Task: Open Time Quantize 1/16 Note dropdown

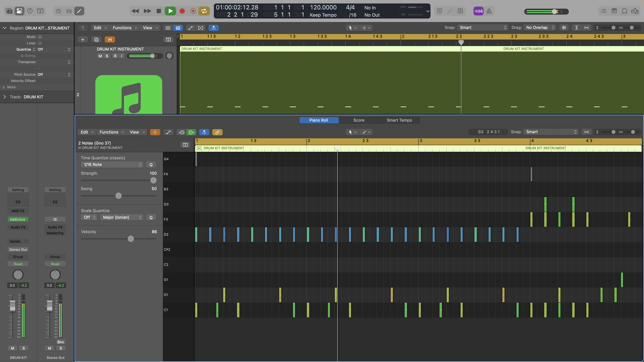Action: click(112, 165)
